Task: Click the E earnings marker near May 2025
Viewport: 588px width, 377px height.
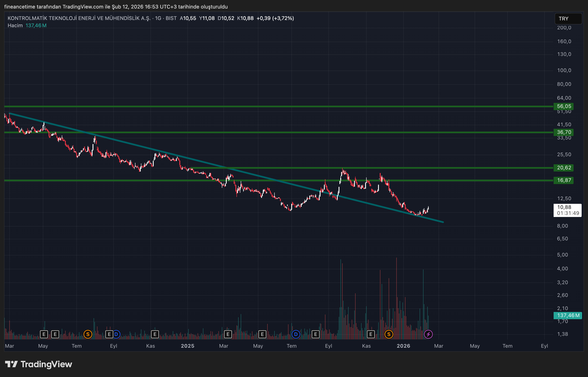Action: [262, 334]
